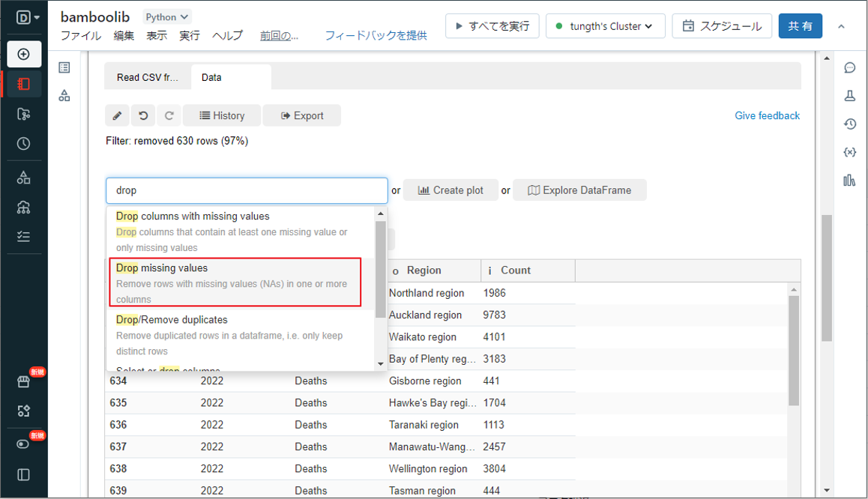This screenshot has width=868, height=499.
Task: Click the pencil edit icon
Action: [x=117, y=115]
